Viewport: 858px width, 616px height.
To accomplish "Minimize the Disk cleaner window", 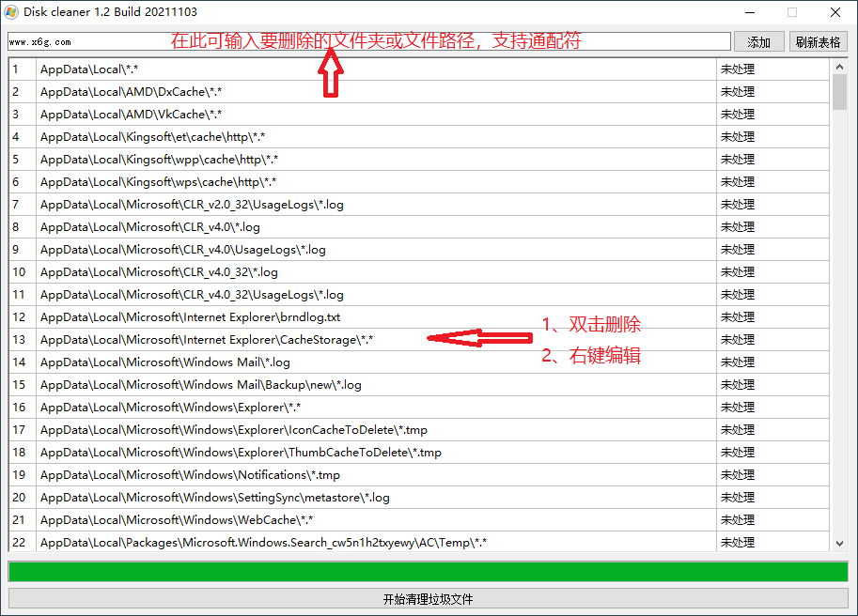I will pos(749,12).
